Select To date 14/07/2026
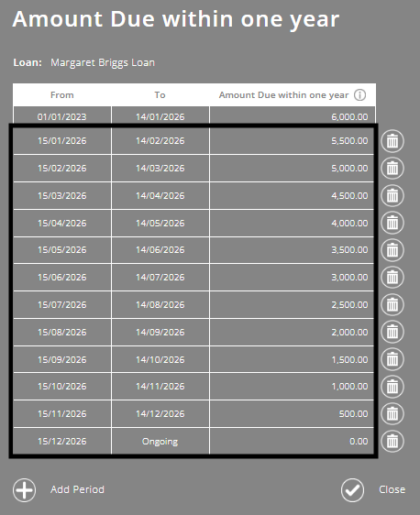This screenshot has height=515, width=420. (160, 278)
